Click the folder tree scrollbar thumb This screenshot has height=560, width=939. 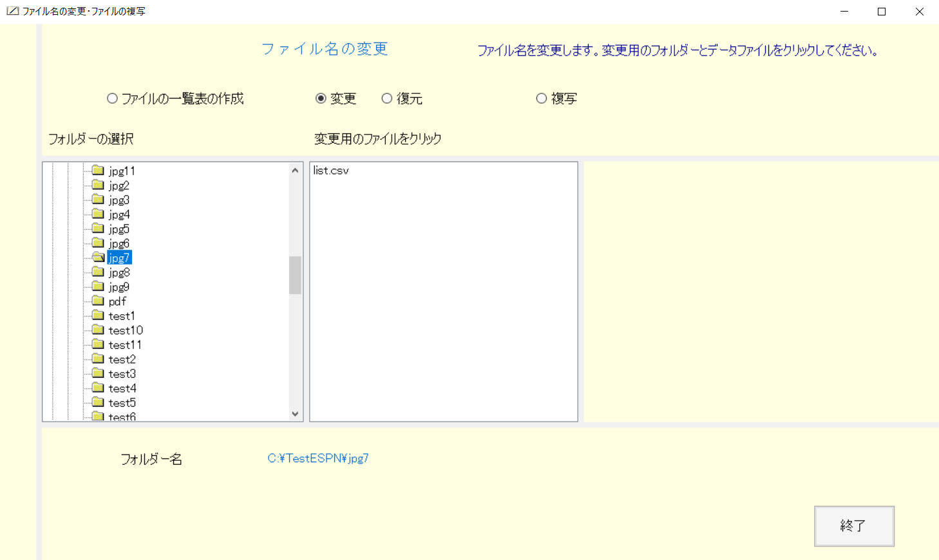[295, 275]
